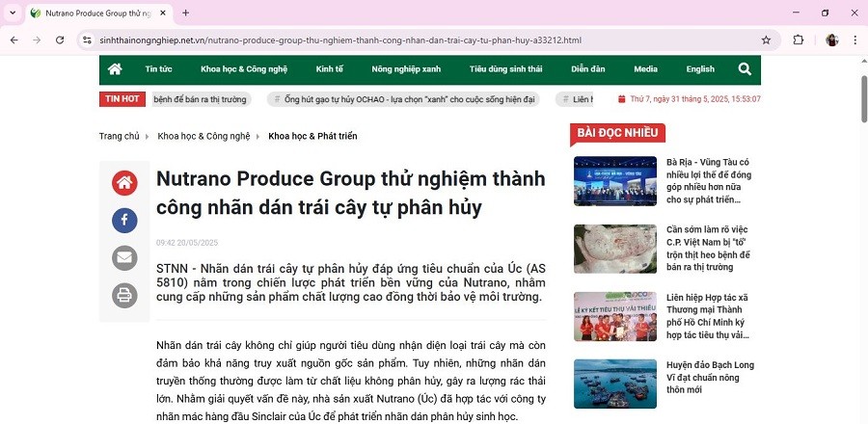Go back using browser back arrow
868x424 pixels.
14,40
